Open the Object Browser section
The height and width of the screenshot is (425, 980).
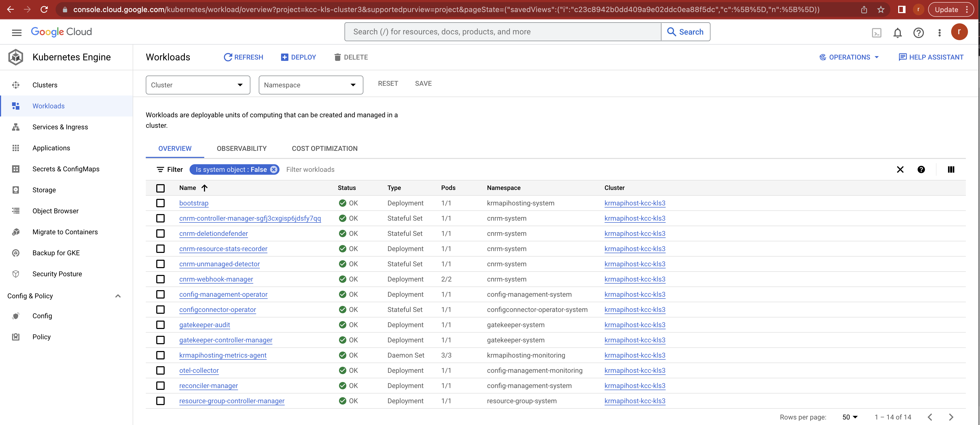[x=56, y=211]
